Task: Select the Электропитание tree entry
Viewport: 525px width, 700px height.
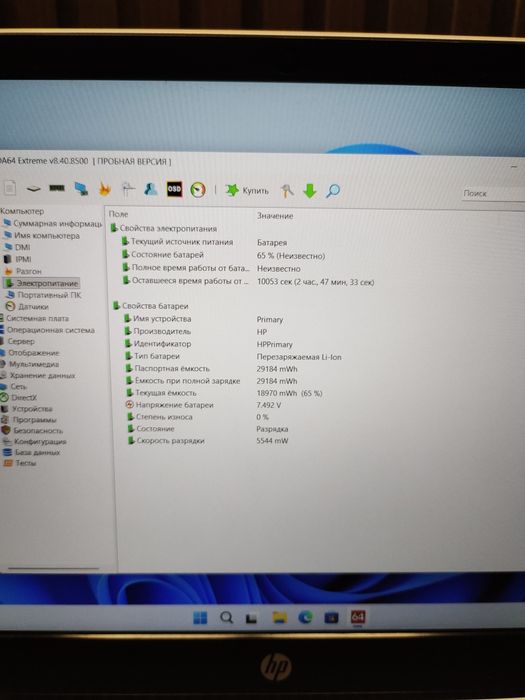Action: [x=42, y=283]
